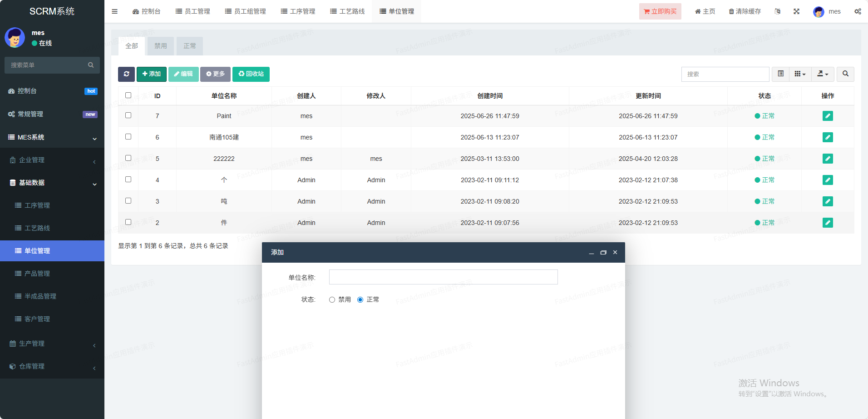Open the columns visibility dropdown
Screen dimensions: 868x419
[799, 74]
